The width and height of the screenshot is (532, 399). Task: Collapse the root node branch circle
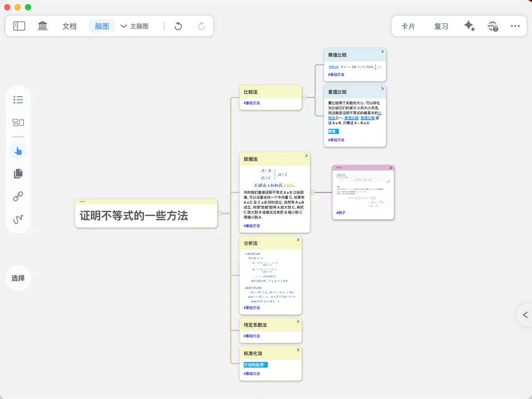click(x=220, y=214)
